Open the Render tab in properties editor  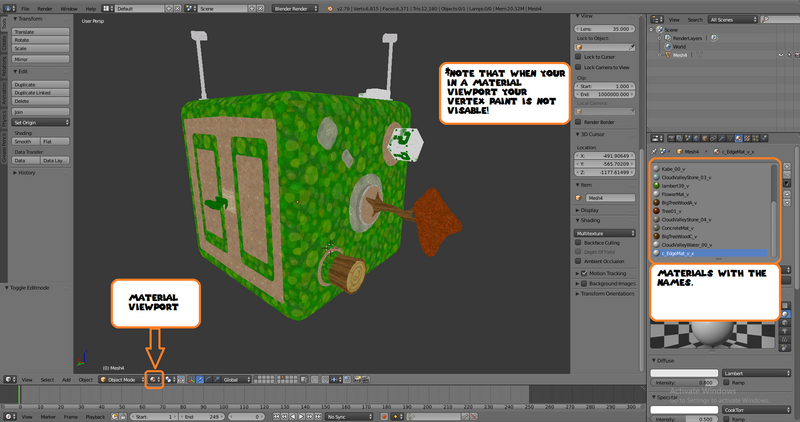point(671,138)
